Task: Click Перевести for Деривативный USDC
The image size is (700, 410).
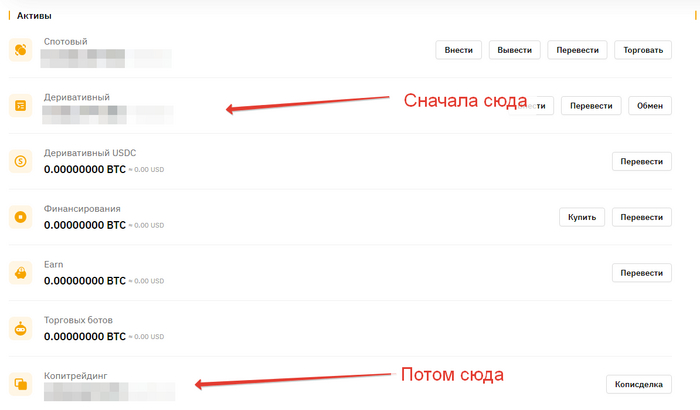Action: click(642, 161)
